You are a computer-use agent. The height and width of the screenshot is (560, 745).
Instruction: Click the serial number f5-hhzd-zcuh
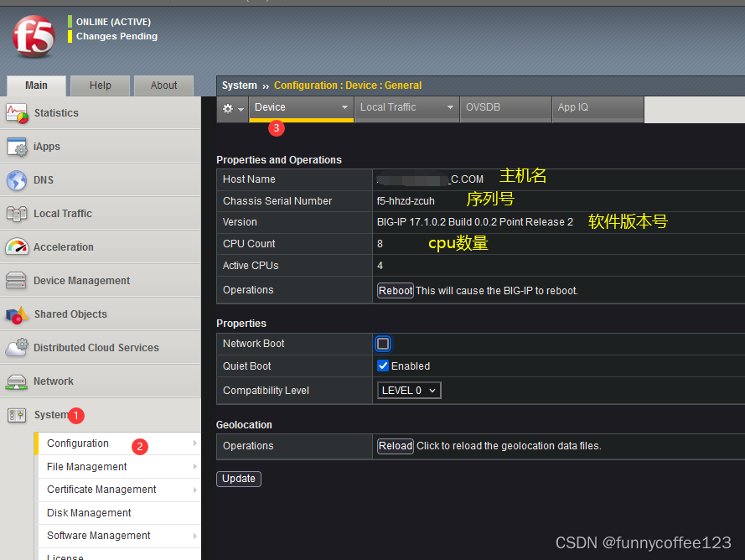click(406, 201)
